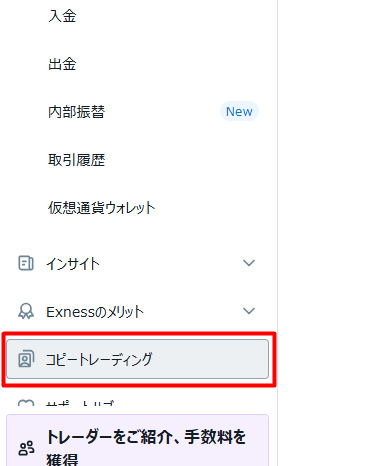Click the Exnessのメリット award ribbon icon
The image size is (371, 466).
click(x=26, y=311)
